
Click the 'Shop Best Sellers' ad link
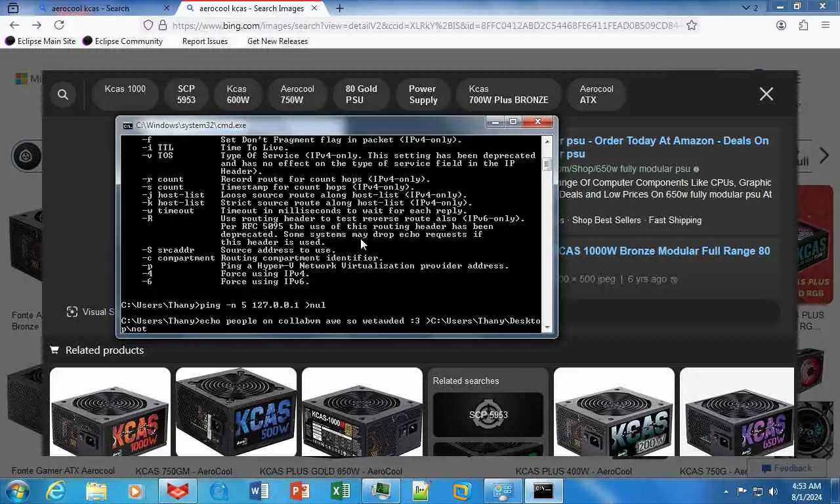pos(606,220)
